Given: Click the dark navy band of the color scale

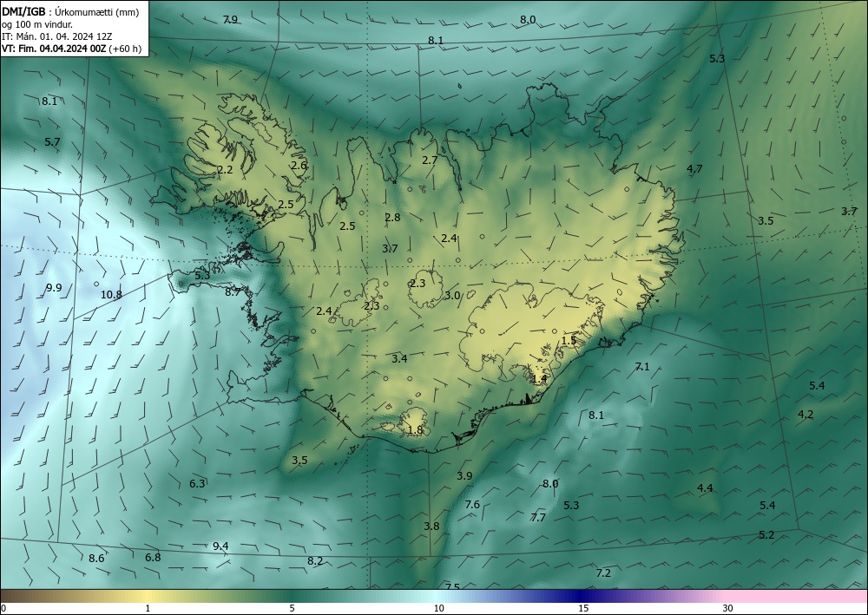Looking at the screenshot, I should pos(582,596).
